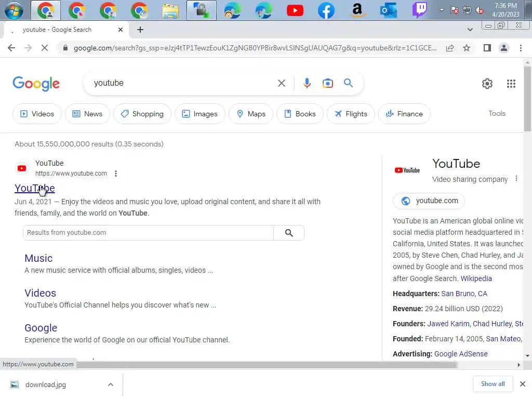Open the search Tools button
Image resolution: width=532 pixels, height=399 pixels.
click(497, 114)
